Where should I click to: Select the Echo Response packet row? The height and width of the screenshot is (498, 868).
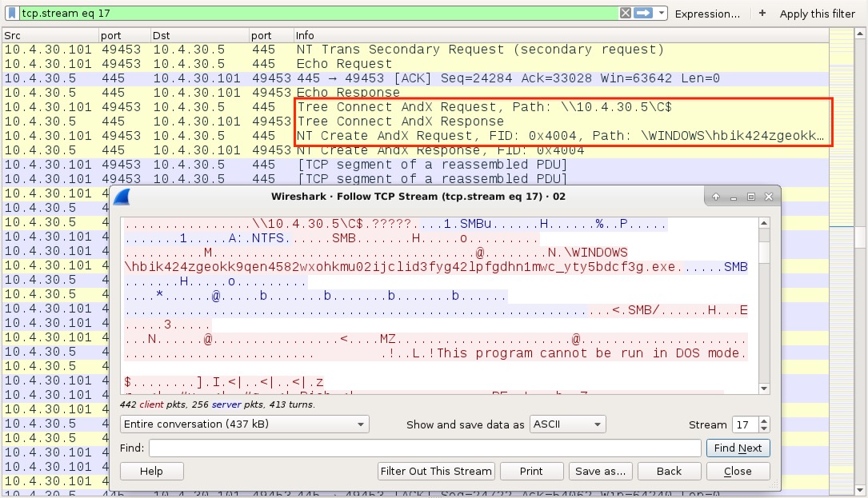click(x=415, y=93)
